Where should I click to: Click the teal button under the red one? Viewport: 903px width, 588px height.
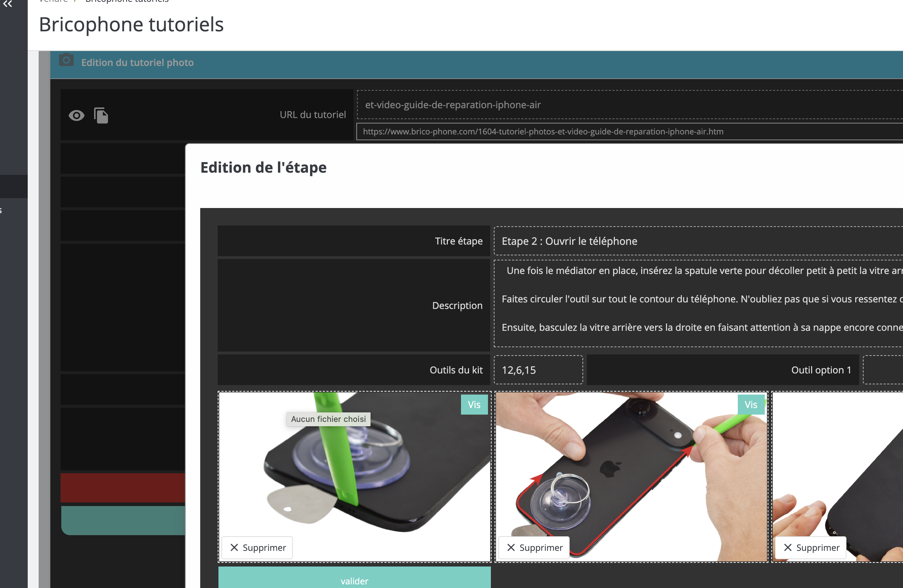(123, 521)
